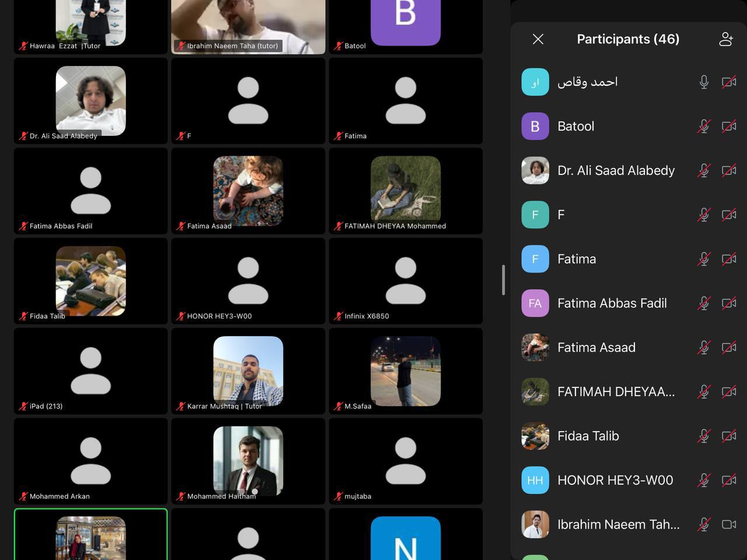747x560 pixels.
Task: Select the green-highlighted active speaker tile
Action: click(x=90, y=534)
